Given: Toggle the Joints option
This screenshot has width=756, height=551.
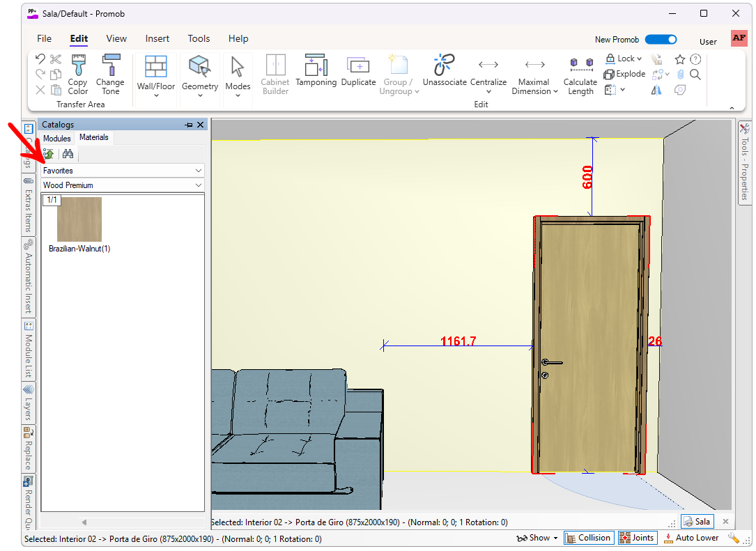Looking at the screenshot, I should [637, 538].
